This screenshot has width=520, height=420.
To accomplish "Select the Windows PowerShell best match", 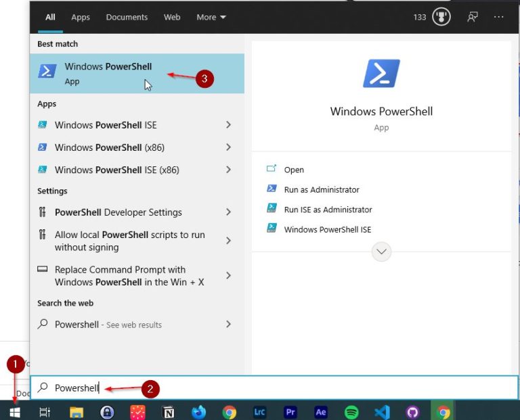I will pyautogui.click(x=108, y=73).
